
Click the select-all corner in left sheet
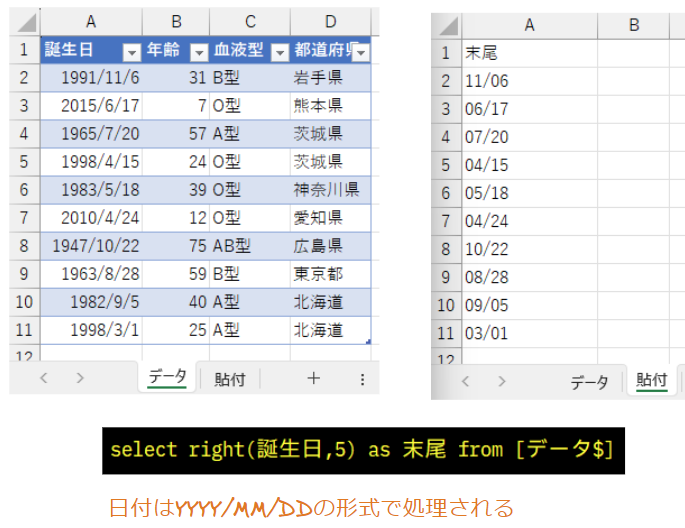[25, 22]
